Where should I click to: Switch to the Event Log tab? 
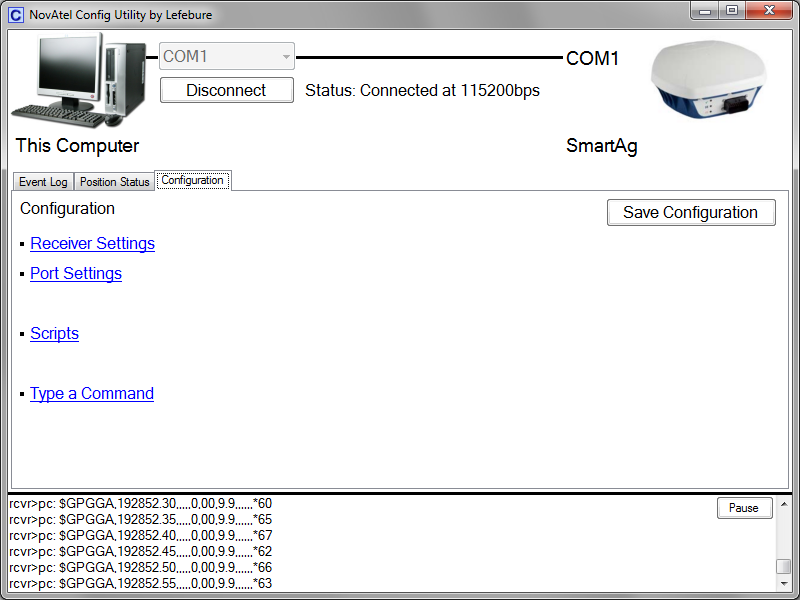coord(43,182)
